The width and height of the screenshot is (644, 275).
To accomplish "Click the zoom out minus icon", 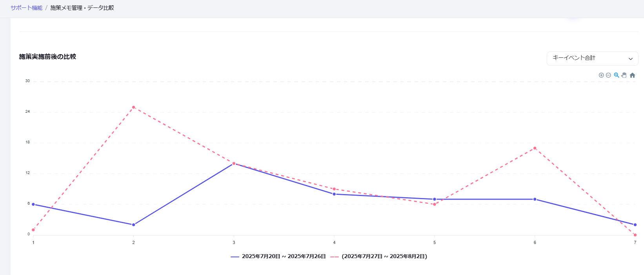I will [608, 75].
